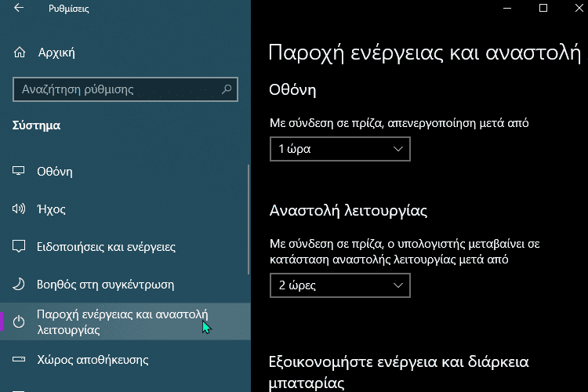The image size is (588, 392).
Task: Select the Βοηθός στη συγκέντρωση menu item
Action: (x=125, y=285)
